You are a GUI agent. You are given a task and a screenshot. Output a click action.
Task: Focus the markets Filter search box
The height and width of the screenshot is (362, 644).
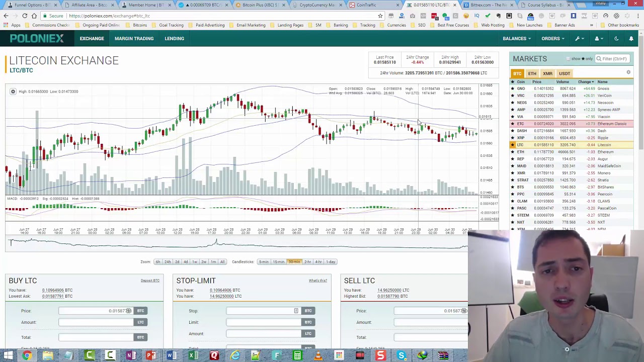pyautogui.click(x=613, y=59)
